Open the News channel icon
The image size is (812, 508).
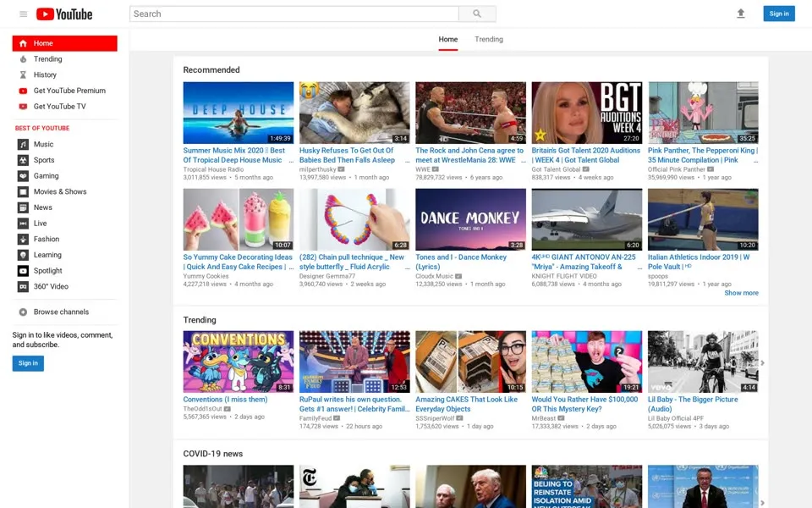23,207
